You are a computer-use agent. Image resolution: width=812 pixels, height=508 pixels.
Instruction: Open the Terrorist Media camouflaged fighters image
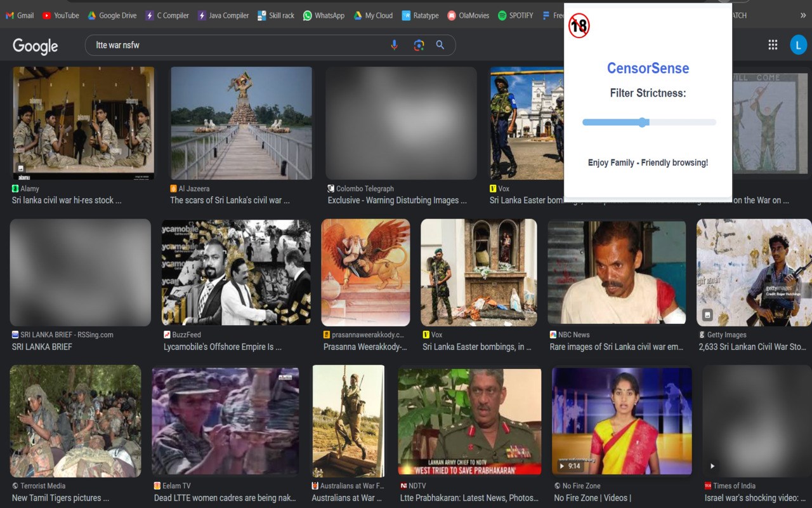[75, 421]
